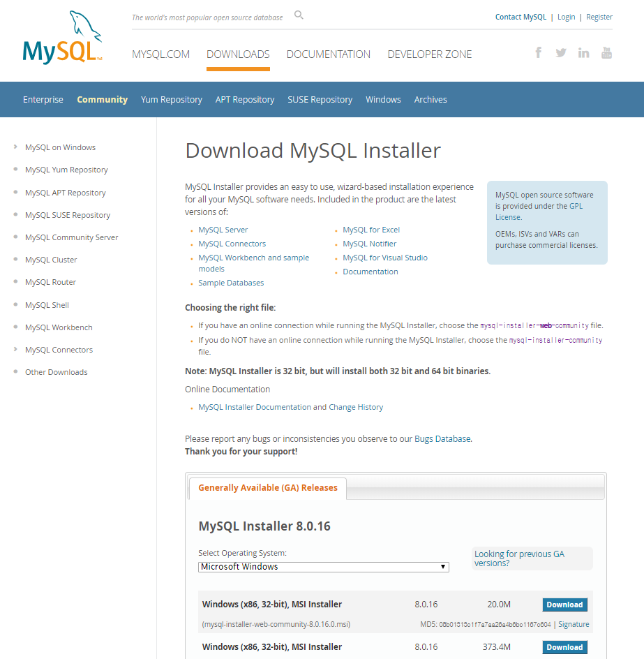Click the MySQL dolphin logo
Viewport: 644px width, 659px height.
click(62, 38)
